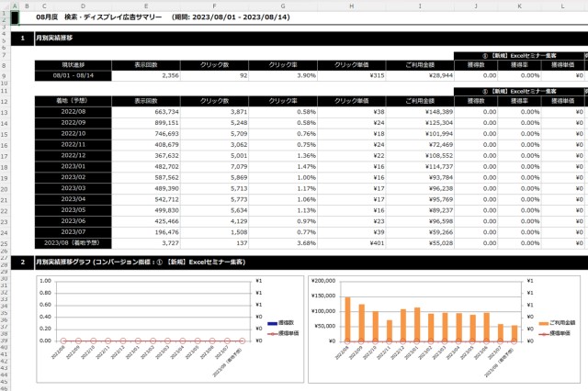Screen dimensions: 588x391
Task: Select column header H
Action: click(351, 6)
